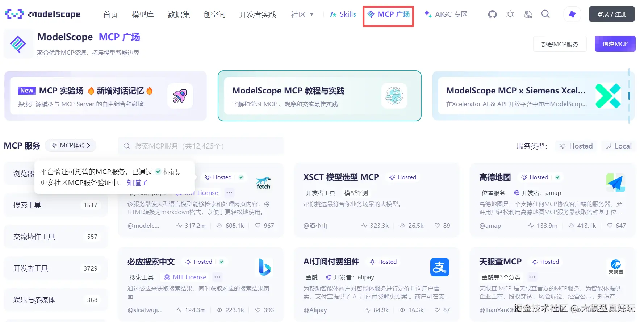Open site search with the magnifier icon

[545, 14]
